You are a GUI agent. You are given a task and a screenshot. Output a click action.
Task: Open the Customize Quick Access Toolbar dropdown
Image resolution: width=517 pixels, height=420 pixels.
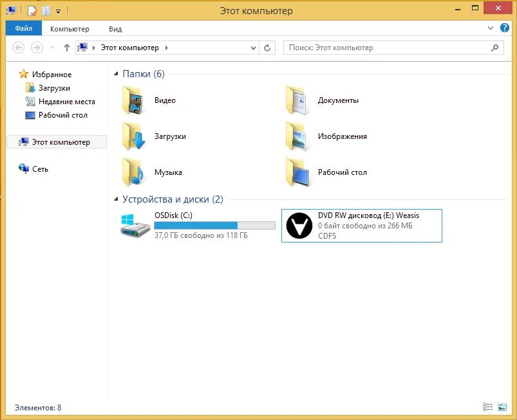pyautogui.click(x=59, y=11)
